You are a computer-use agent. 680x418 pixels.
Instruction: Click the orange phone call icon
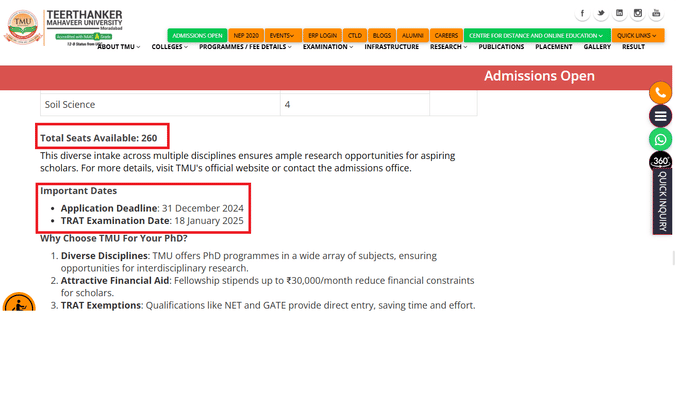pyautogui.click(x=660, y=92)
